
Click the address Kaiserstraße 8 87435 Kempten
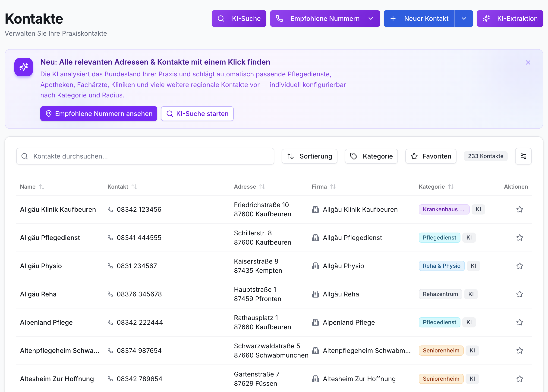[x=258, y=266]
